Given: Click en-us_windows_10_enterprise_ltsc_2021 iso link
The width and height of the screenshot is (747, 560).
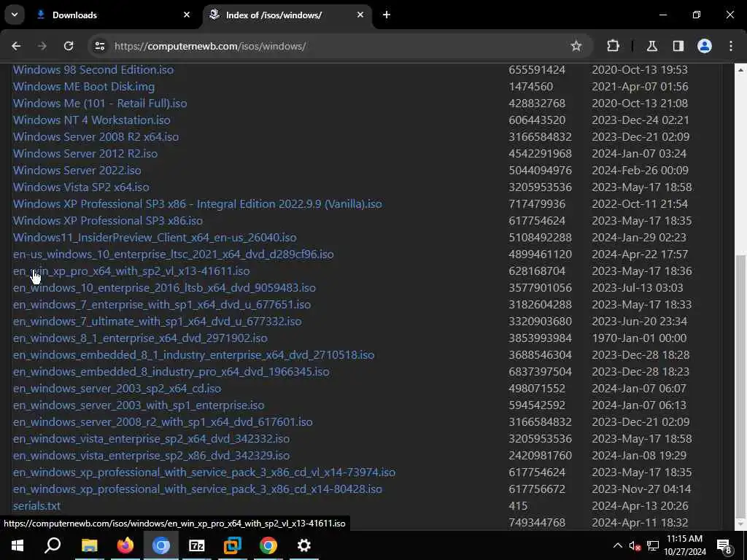Looking at the screenshot, I should [x=174, y=254].
